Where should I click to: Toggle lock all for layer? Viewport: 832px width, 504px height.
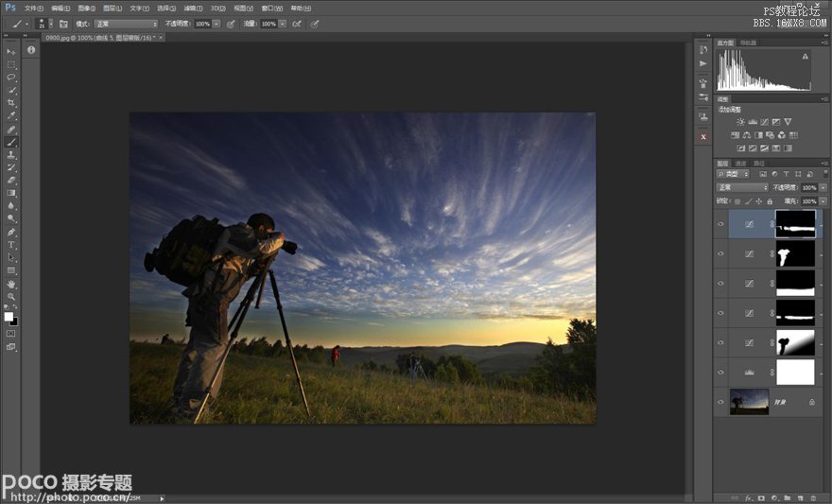pos(770,201)
